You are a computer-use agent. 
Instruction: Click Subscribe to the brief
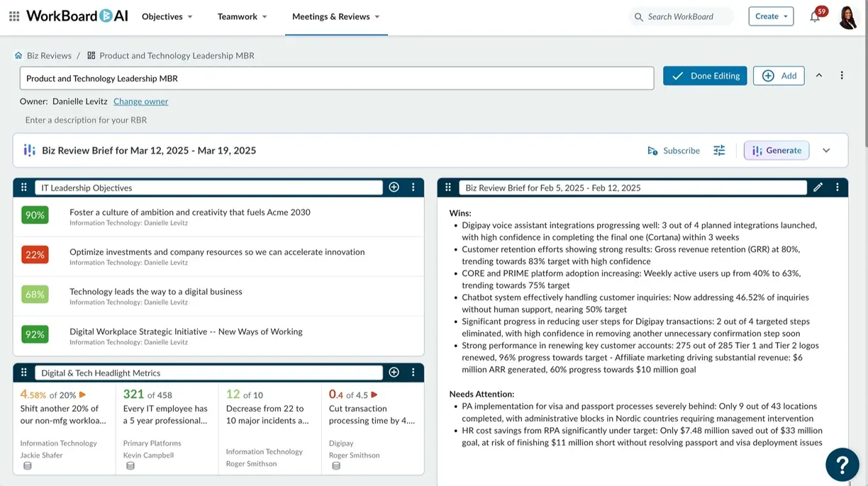coord(674,150)
